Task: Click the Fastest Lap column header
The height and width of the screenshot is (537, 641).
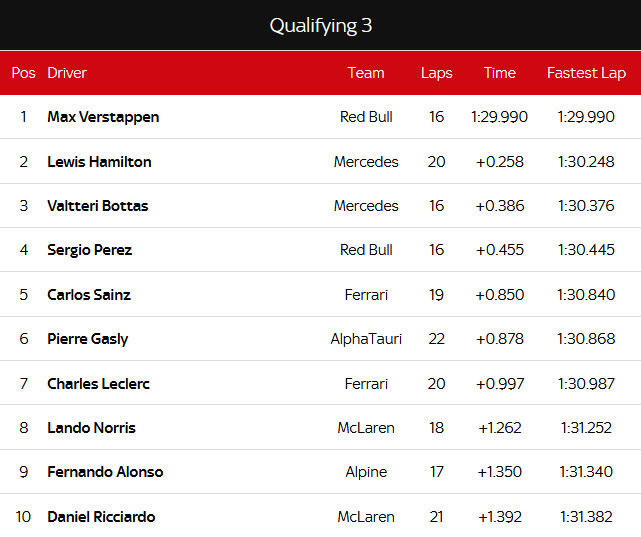Action: [x=586, y=73]
